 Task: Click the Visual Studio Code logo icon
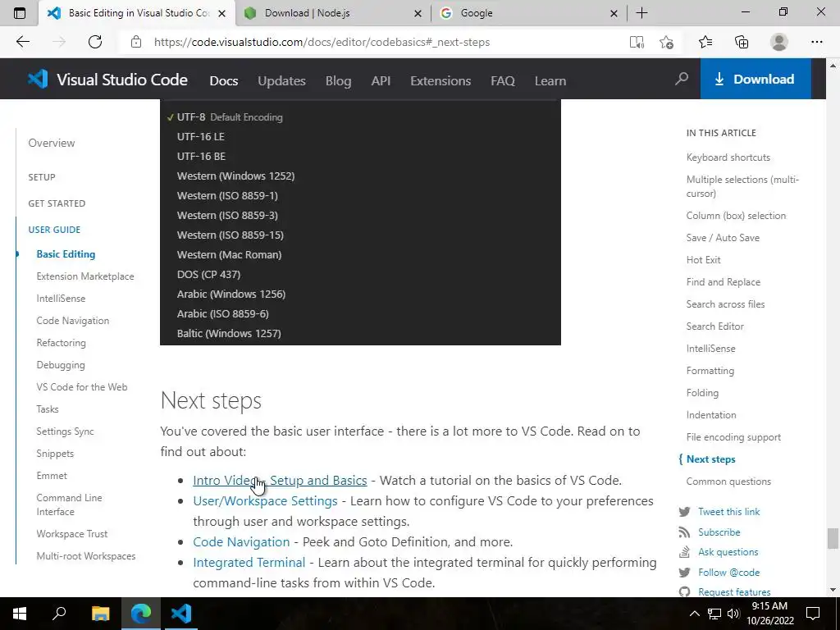(38, 80)
